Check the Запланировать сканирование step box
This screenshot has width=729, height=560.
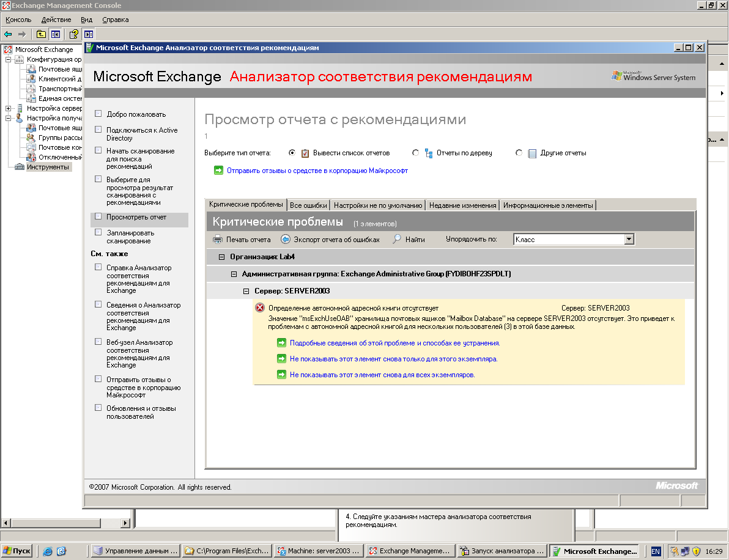click(98, 232)
